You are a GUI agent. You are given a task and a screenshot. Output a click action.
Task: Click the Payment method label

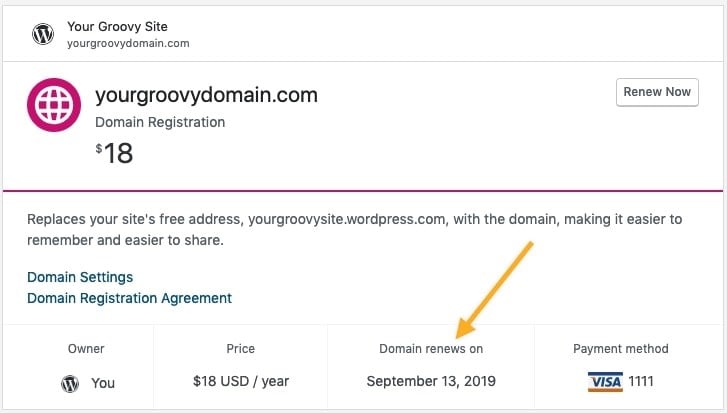pos(620,349)
